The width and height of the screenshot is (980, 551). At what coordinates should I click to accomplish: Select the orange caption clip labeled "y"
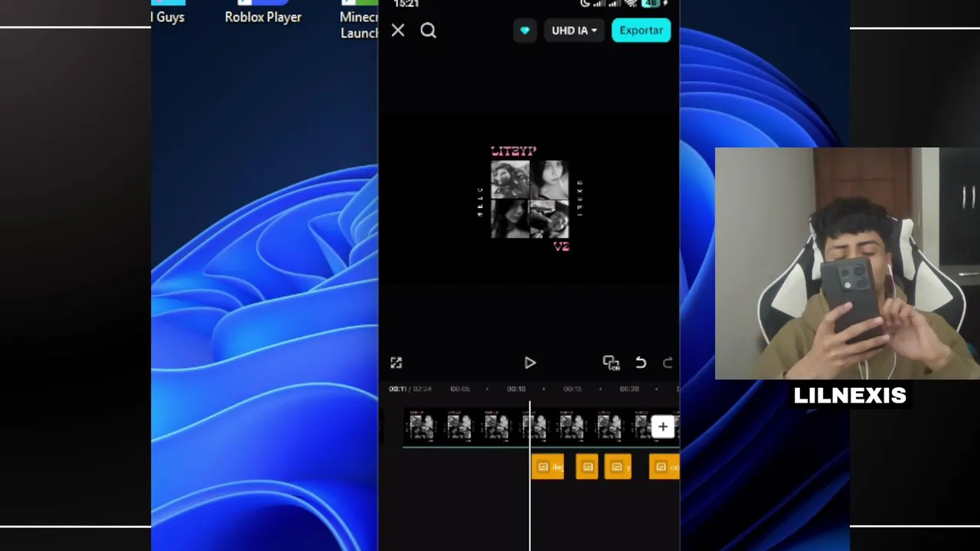pyautogui.click(x=618, y=467)
